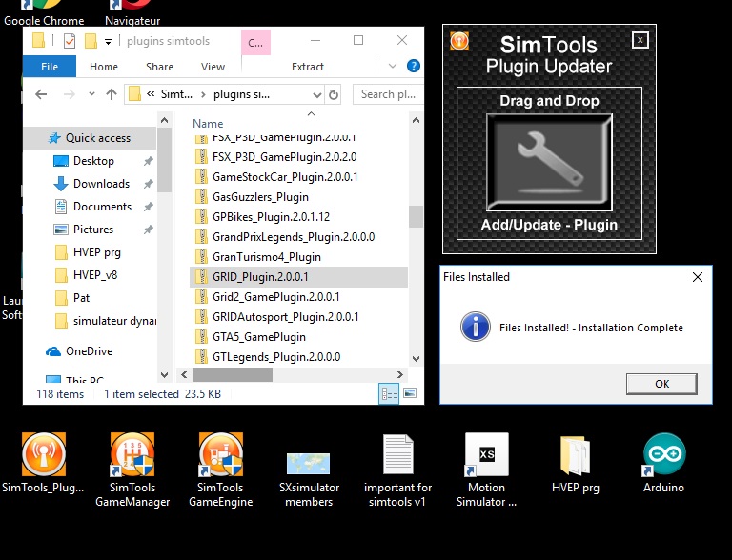The height and width of the screenshot is (560, 732).
Task: Launch Arduino desktop shortcut
Action: click(x=663, y=463)
